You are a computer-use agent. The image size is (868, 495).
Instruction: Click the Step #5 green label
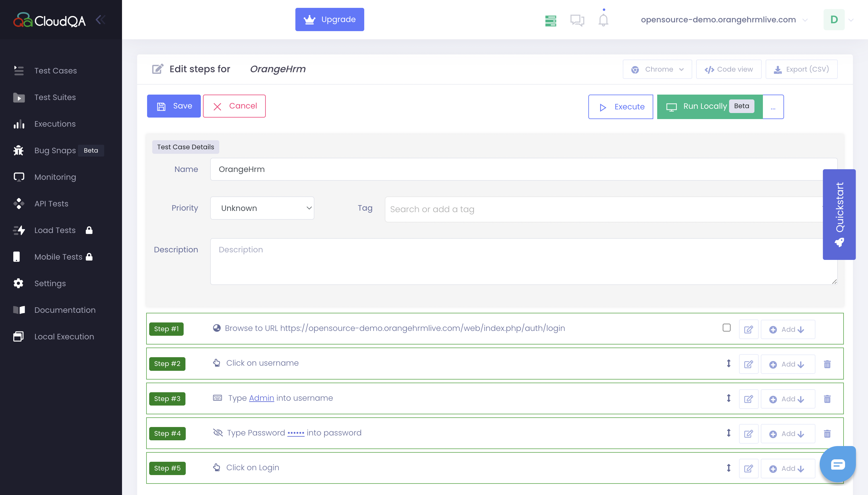pos(167,468)
